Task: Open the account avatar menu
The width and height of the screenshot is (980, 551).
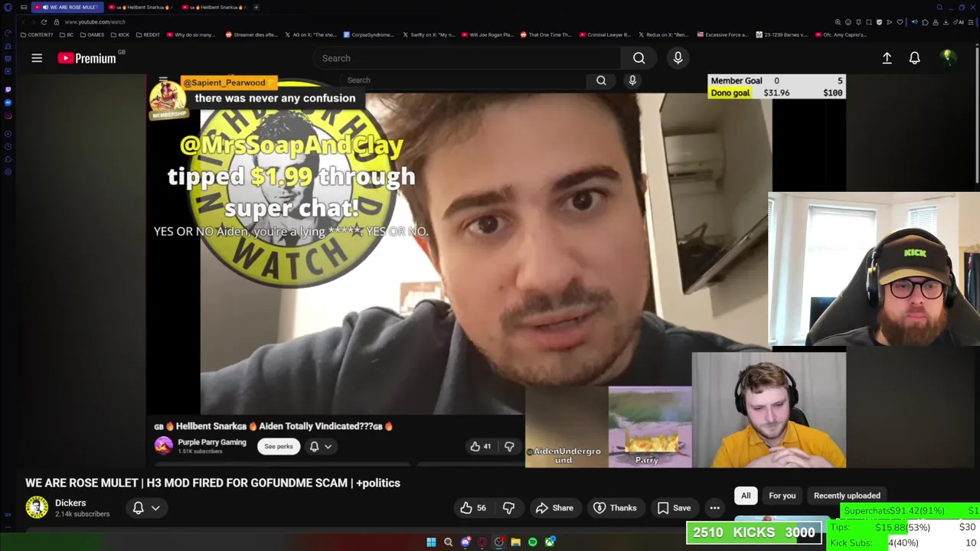Action: click(947, 57)
